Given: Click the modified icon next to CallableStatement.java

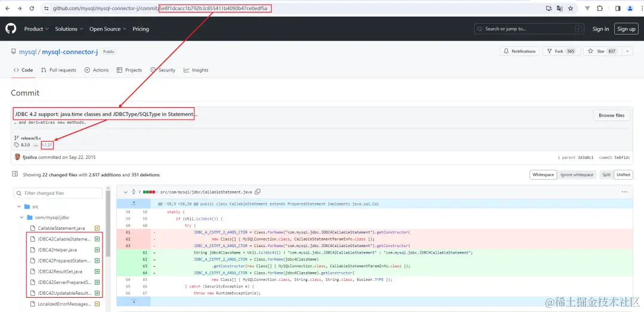Looking at the screenshot, I should tap(97, 228).
